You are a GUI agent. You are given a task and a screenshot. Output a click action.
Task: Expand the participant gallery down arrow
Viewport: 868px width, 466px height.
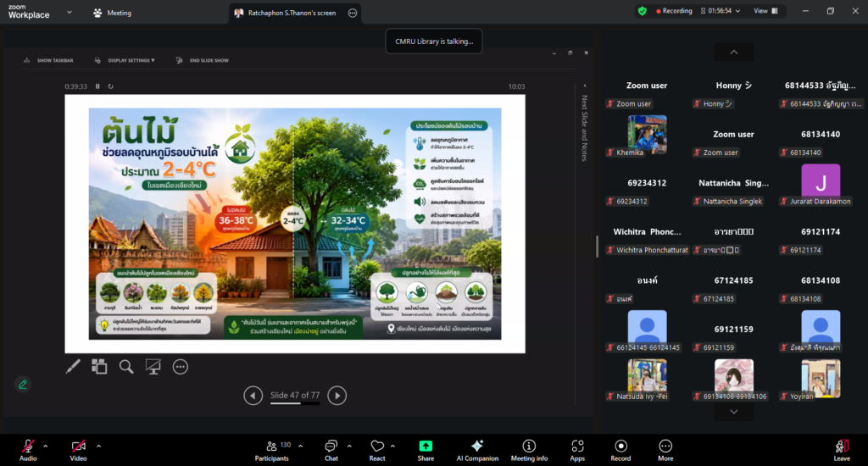[x=733, y=412]
